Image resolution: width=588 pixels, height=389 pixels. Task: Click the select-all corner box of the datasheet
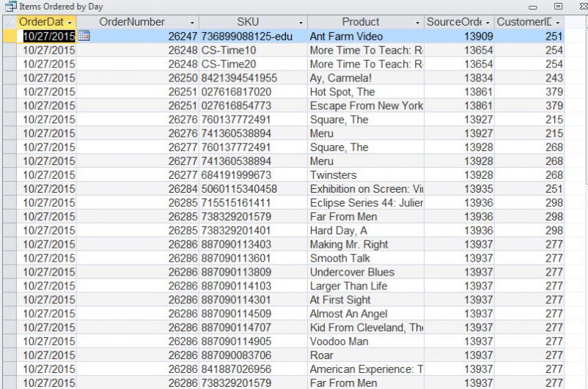tap(10, 22)
